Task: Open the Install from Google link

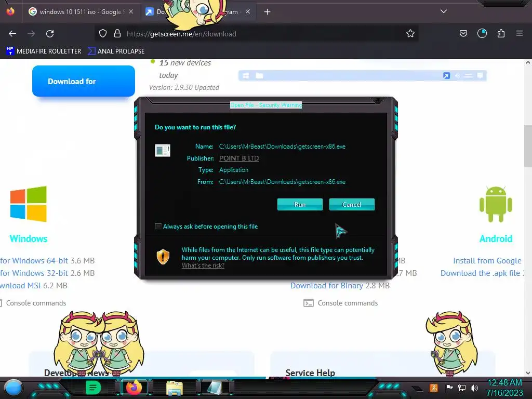Action: tap(487, 261)
